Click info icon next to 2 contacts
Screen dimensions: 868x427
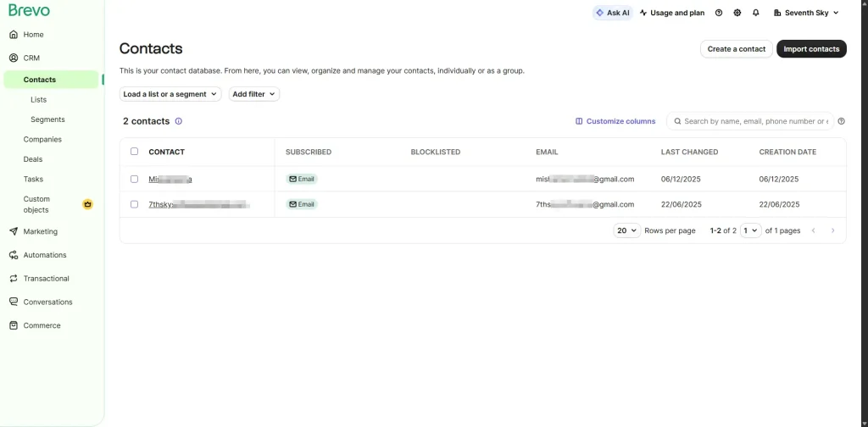click(x=178, y=121)
